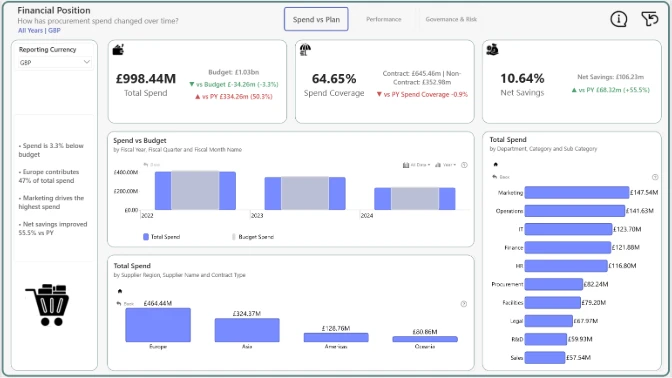Click the £324.37M label above Asia
This screenshot has width=672, height=378.
[247, 314]
